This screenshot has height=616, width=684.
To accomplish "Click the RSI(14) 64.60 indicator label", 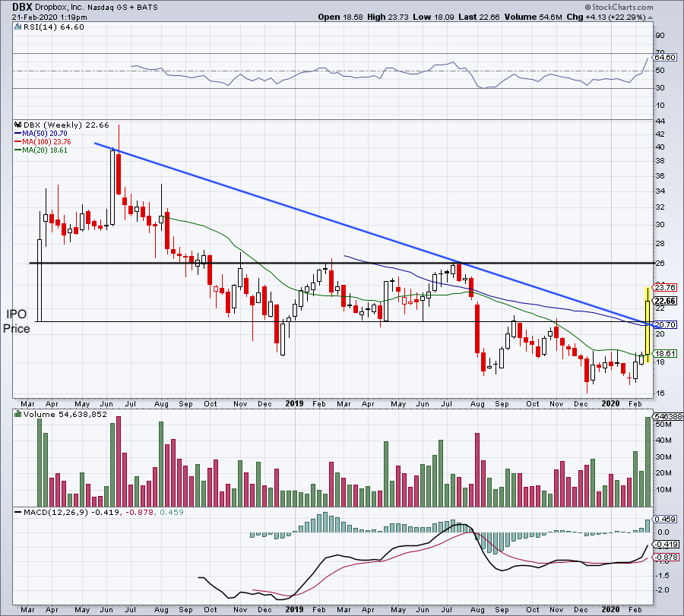I will coord(54,27).
